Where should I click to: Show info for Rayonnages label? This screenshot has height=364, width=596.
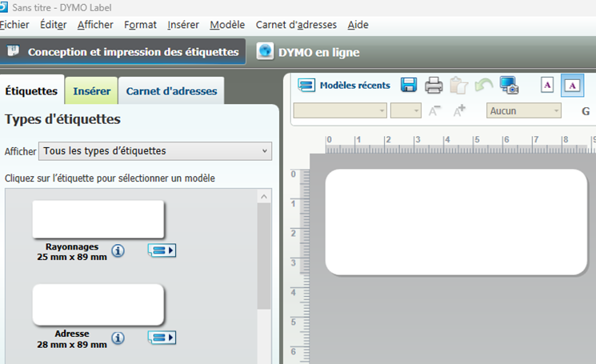118,250
